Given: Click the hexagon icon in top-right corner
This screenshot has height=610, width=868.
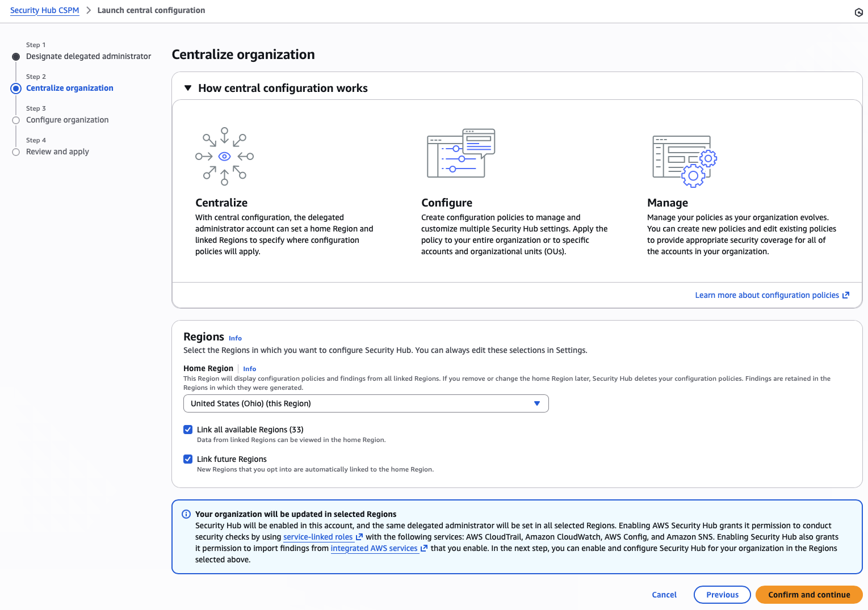Looking at the screenshot, I should (x=858, y=12).
